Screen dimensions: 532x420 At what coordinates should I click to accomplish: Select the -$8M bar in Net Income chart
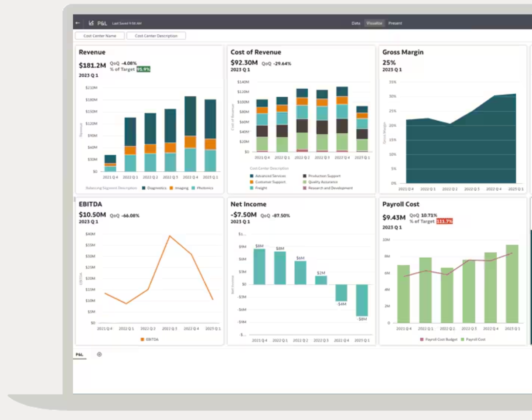point(362,300)
